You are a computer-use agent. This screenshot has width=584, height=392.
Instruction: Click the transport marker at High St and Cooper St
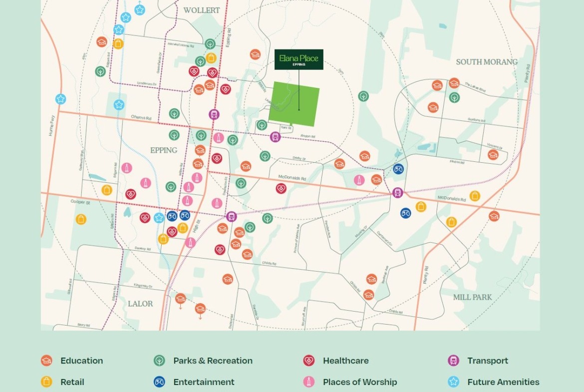click(x=231, y=216)
